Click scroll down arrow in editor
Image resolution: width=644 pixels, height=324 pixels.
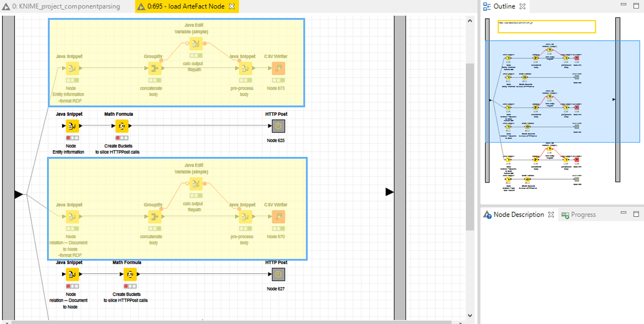tap(470, 316)
